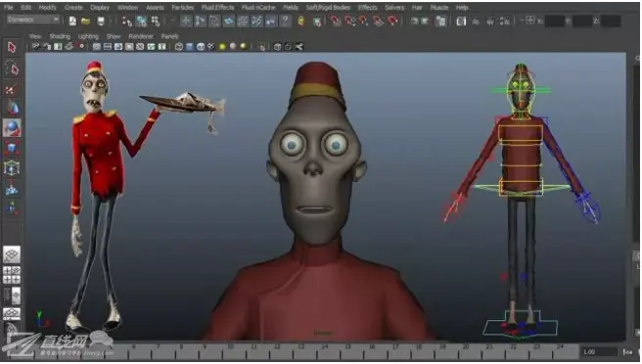Select the arrow Select tool
Viewport: 642px width, 364px height.
tap(12, 47)
